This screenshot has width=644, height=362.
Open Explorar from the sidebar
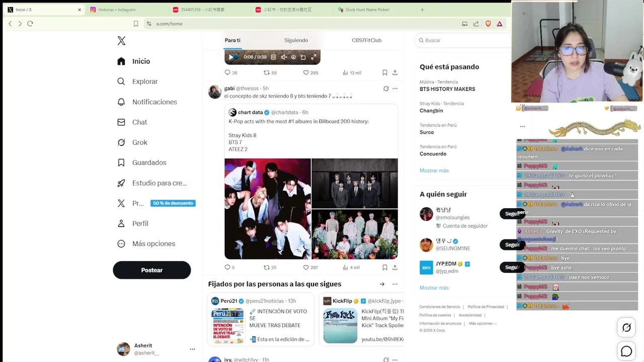pyautogui.click(x=137, y=81)
